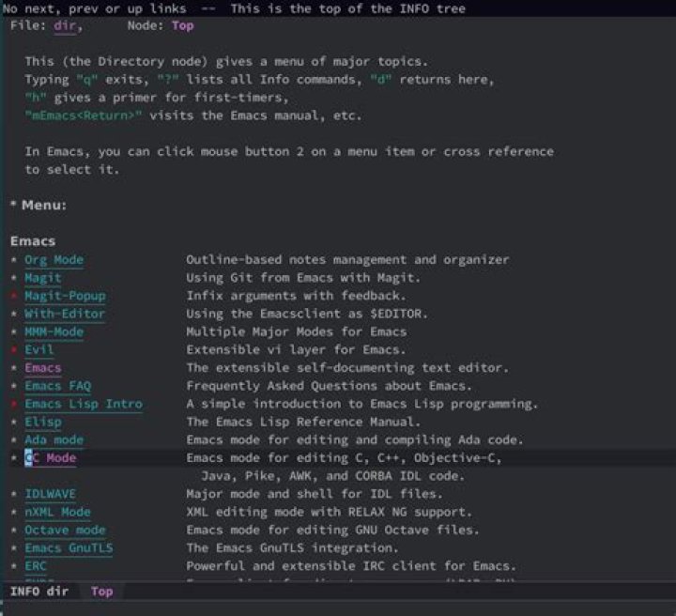Click 'Major mode and shell for IDL files.'
The width and height of the screenshot is (676, 616).
315,494
